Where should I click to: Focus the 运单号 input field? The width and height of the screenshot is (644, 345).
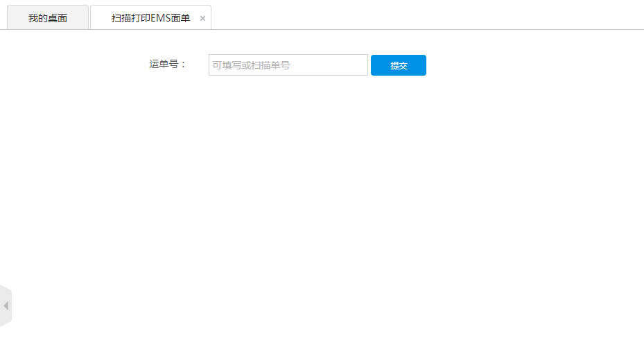tap(288, 65)
